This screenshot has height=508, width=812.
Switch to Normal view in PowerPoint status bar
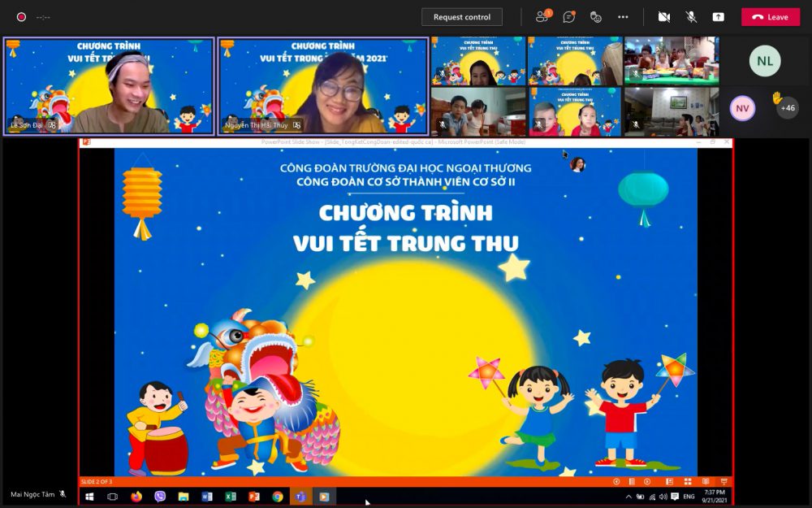point(669,481)
